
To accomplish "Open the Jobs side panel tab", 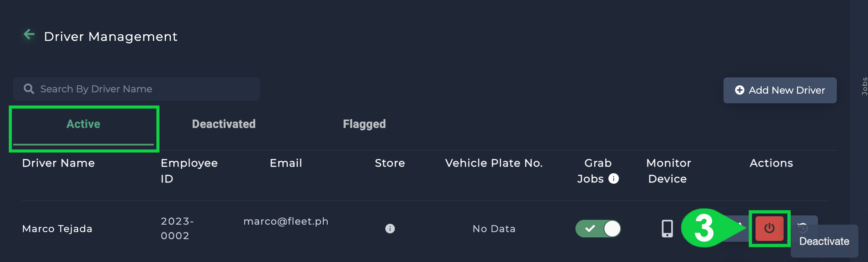I will [x=864, y=86].
